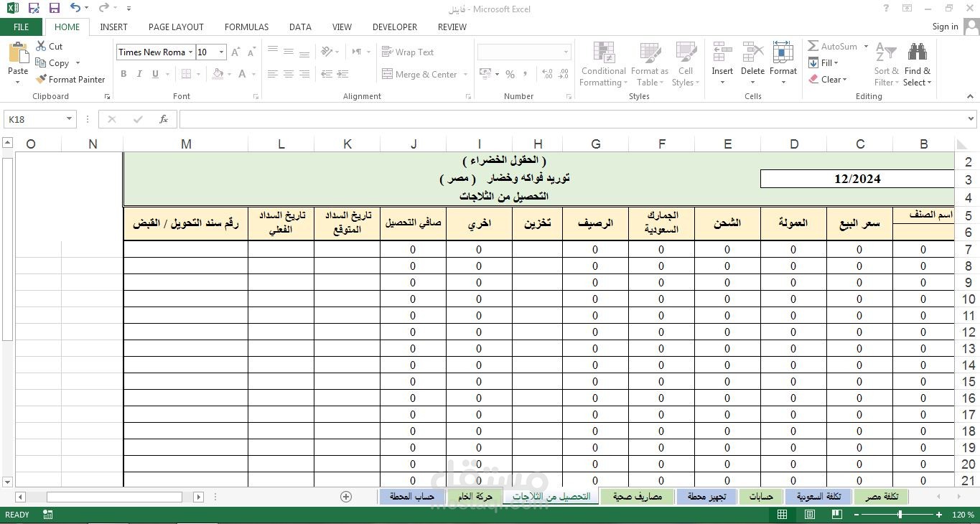This screenshot has height=524, width=980.
Task: Switch to the DATA tab
Action: tap(300, 27)
